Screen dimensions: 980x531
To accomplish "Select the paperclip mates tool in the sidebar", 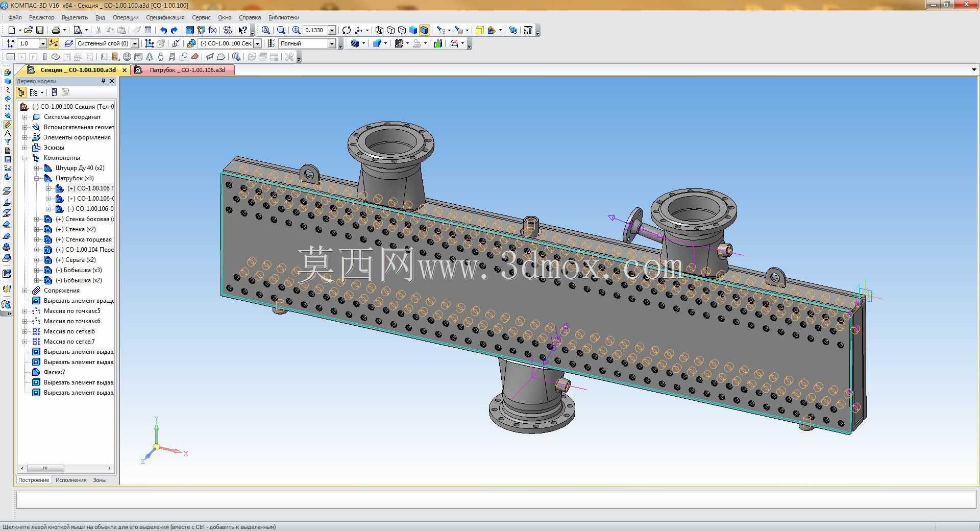I will click(7, 125).
